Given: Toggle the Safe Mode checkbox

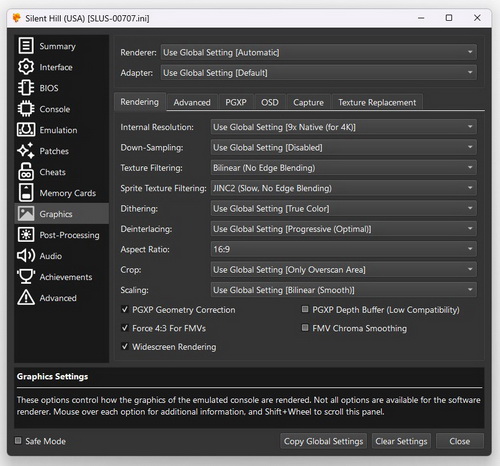Looking at the screenshot, I should [18, 441].
